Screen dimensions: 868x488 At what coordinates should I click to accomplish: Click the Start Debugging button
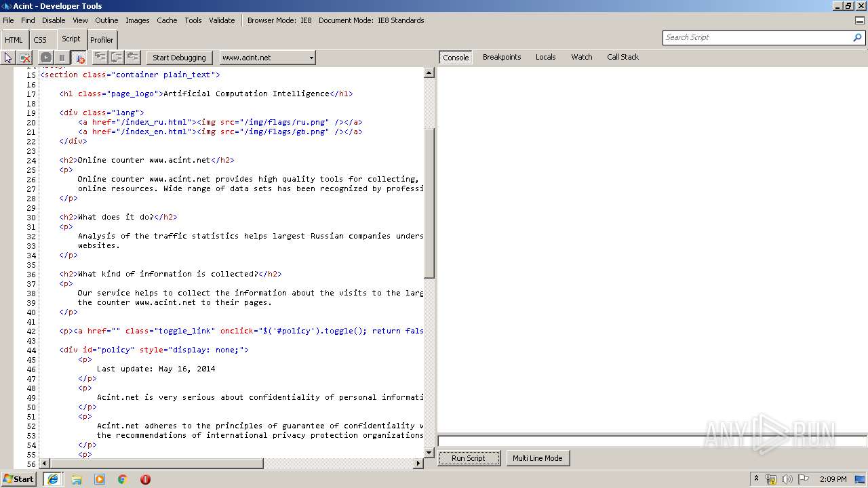click(179, 58)
